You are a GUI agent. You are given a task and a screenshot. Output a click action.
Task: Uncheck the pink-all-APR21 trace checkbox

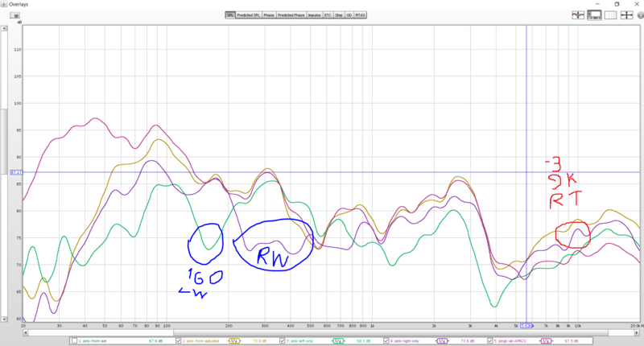(x=490, y=340)
